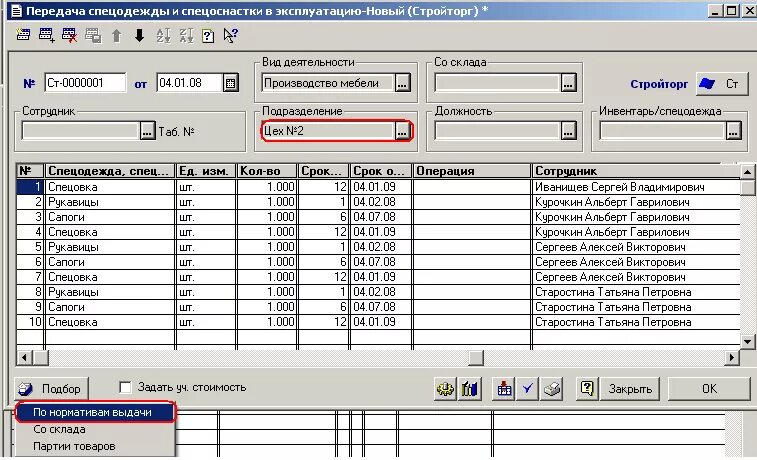The width and height of the screenshot is (757, 460).
Task: Click the Вид деятельности field Производство мебели
Action: (x=328, y=83)
